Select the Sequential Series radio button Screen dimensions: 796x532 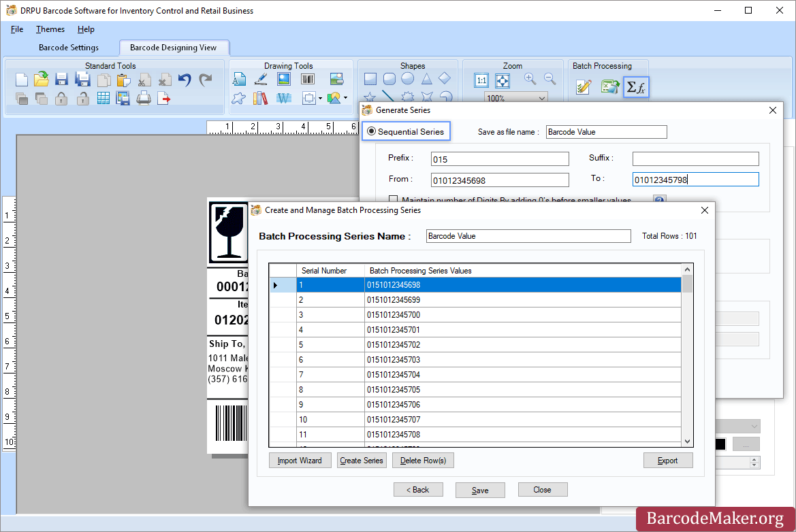point(372,131)
